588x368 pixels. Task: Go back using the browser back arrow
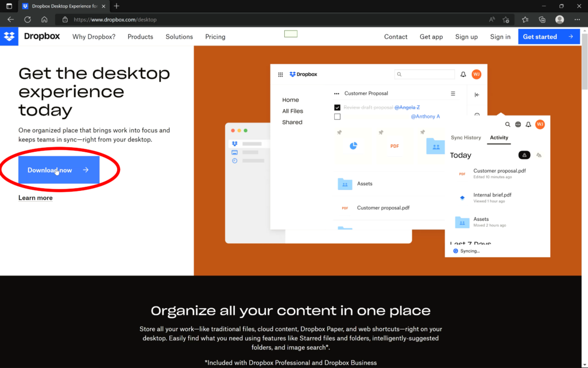10,20
